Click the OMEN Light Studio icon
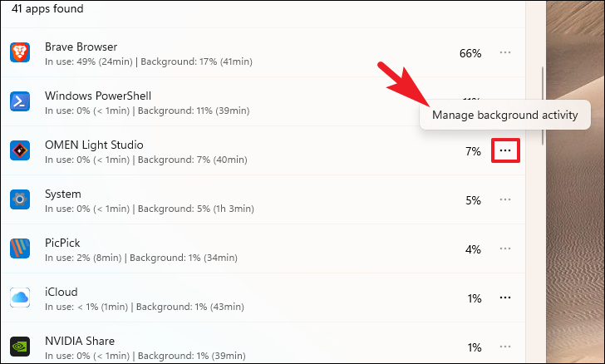The image size is (605, 364). click(20, 150)
